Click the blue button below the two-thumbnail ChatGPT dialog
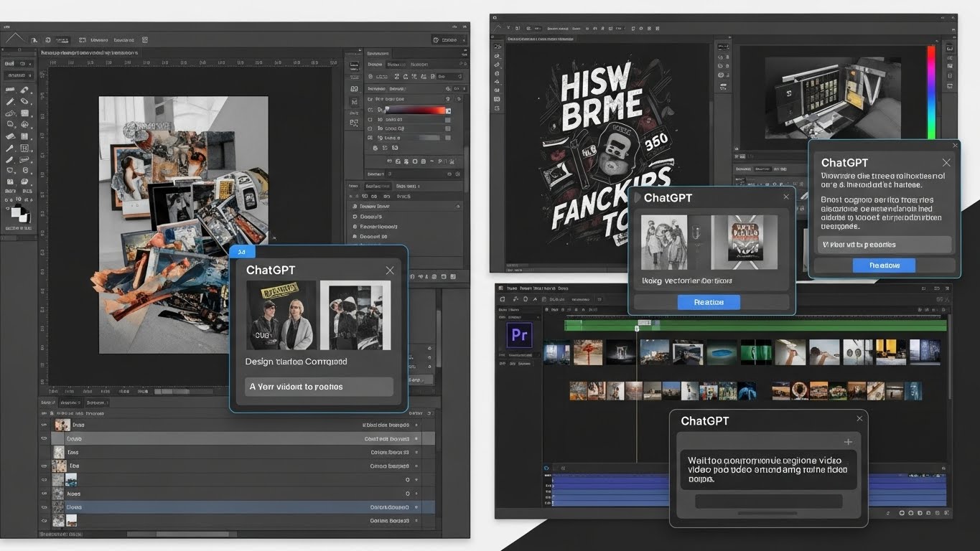This screenshot has width=980, height=551. pyautogui.click(x=709, y=302)
